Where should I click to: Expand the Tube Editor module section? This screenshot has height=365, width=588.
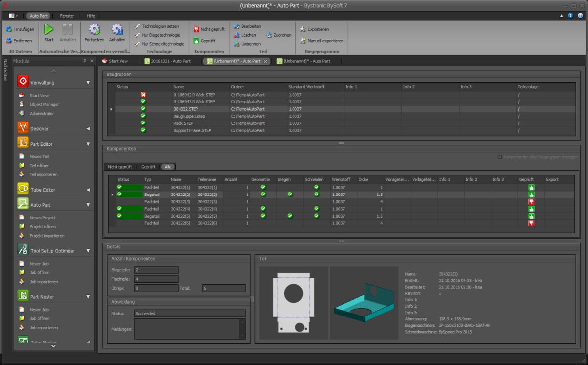tap(88, 190)
